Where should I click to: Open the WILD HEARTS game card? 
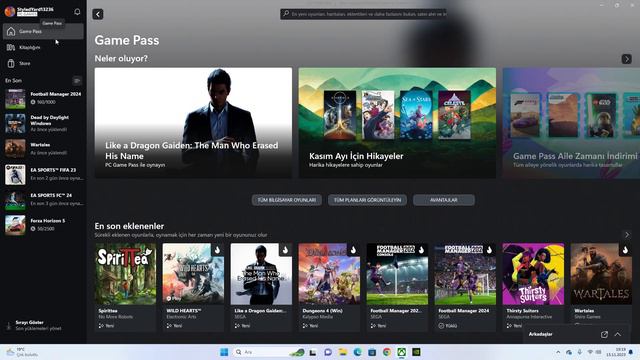point(193,287)
